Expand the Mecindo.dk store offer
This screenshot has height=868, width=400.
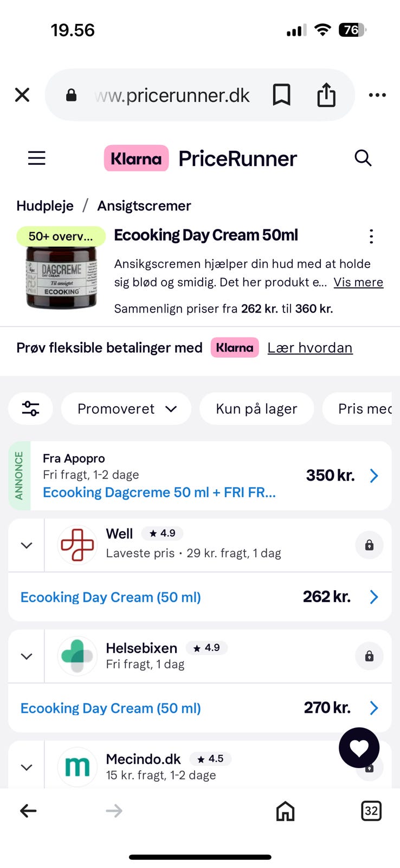(27, 767)
